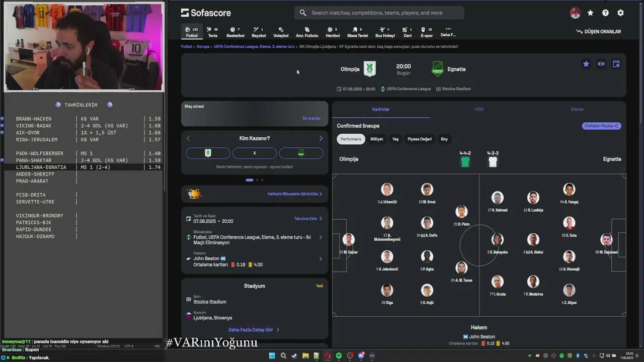Screen dimensions: 644x362
Task: Select the Yaş filter chip
Action: [x=395, y=139]
